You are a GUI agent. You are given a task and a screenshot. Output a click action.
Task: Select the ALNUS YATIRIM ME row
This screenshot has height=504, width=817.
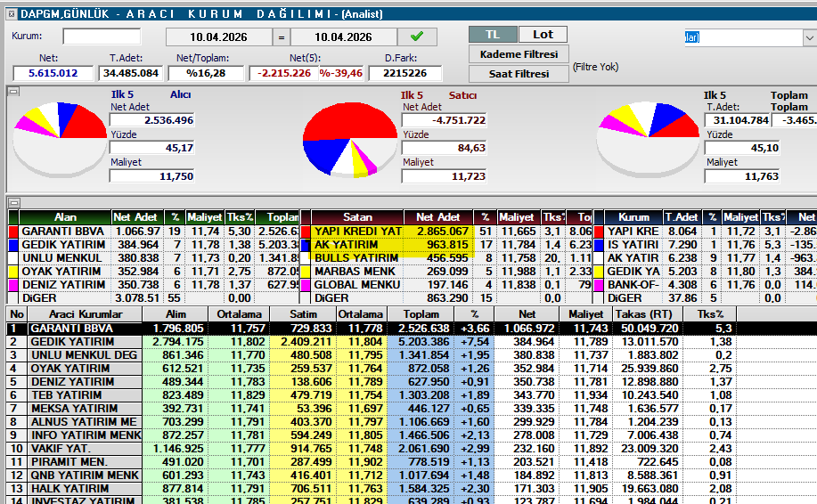tap(412, 422)
